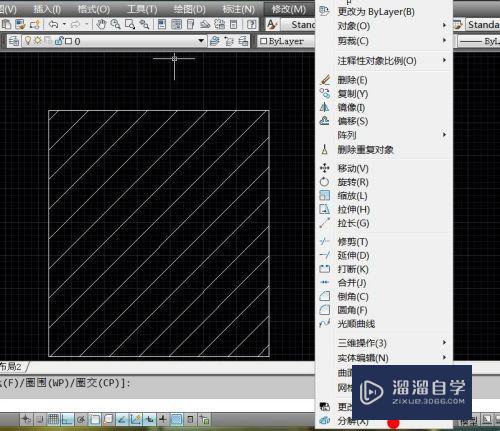Open the Markup Set Manager icon
500x431 pixels.
click(x=219, y=24)
